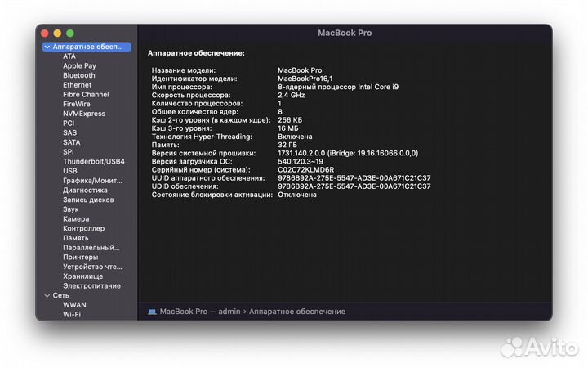The height and width of the screenshot is (368, 588).
Task: Click the Включена Hyper-Threading value
Action: point(295,137)
